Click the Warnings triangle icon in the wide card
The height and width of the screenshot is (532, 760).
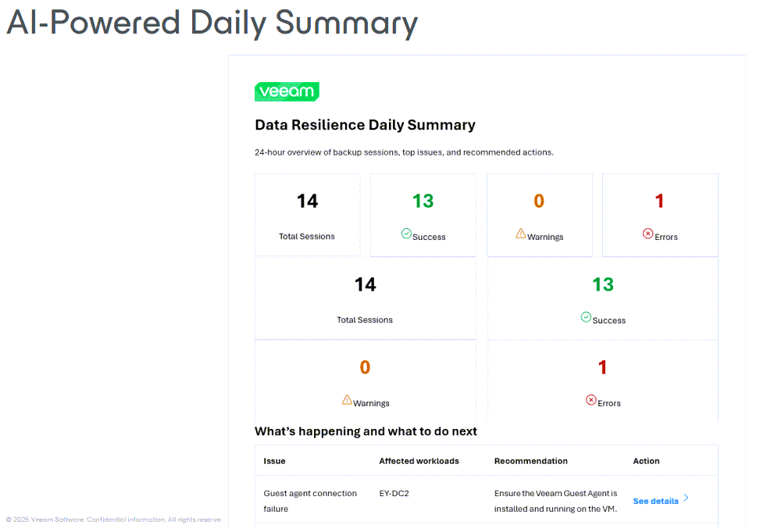click(347, 400)
